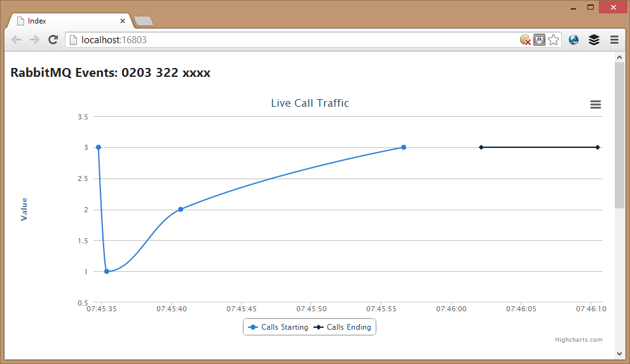The height and width of the screenshot is (364, 630).
Task: Open the Highcharts.com credits link
Action: click(x=579, y=339)
